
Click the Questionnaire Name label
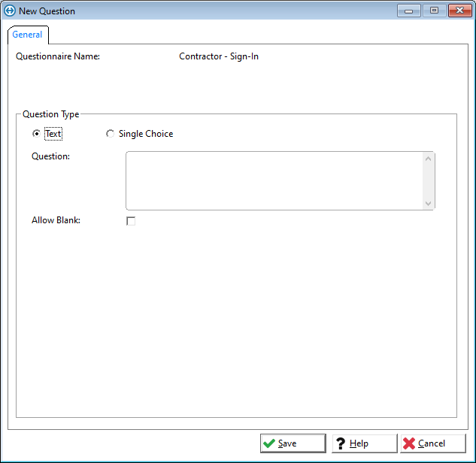(x=58, y=56)
